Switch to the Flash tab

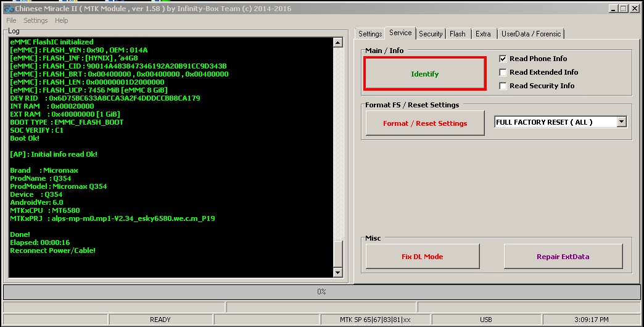[x=458, y=34]
